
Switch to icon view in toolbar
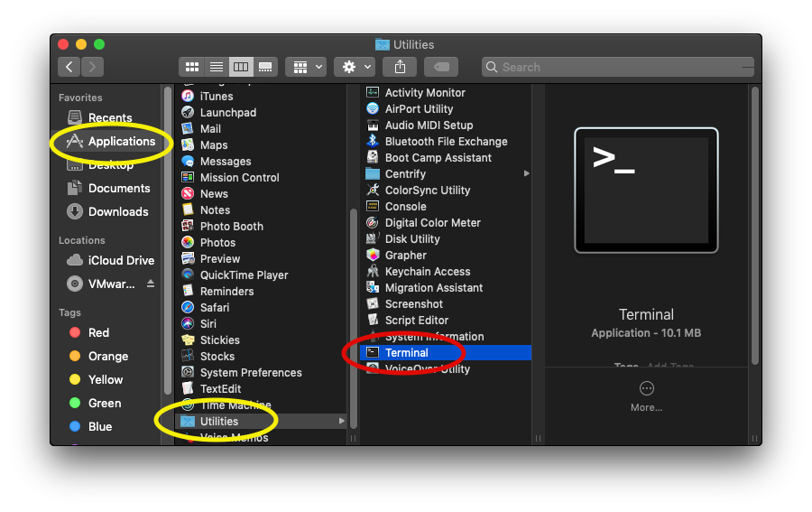point(191,67)
